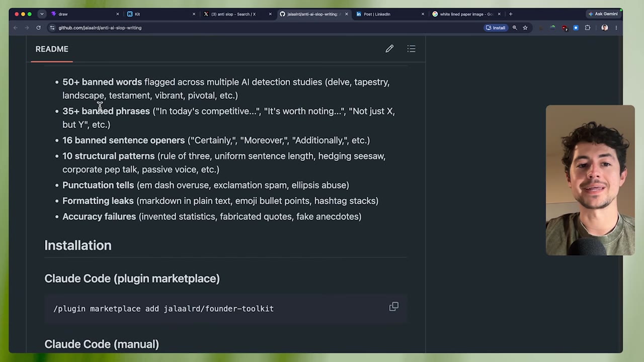The height and width of the screenshot is (362, 644).
Task: Go forward with the forward arrow
Action: 27,28
